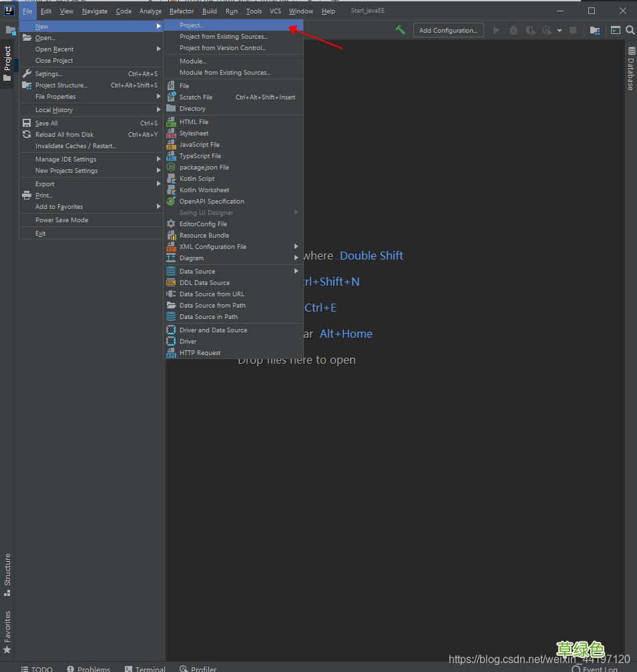637x672 pixels.
Task: Create a new HTTP Request
Action: 200,353
